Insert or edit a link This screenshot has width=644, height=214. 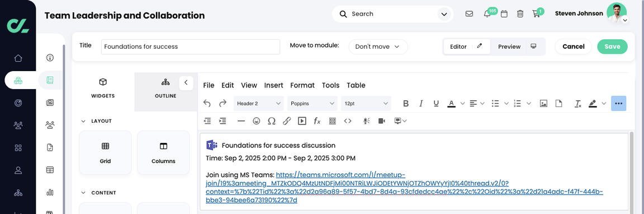[287, 121]
